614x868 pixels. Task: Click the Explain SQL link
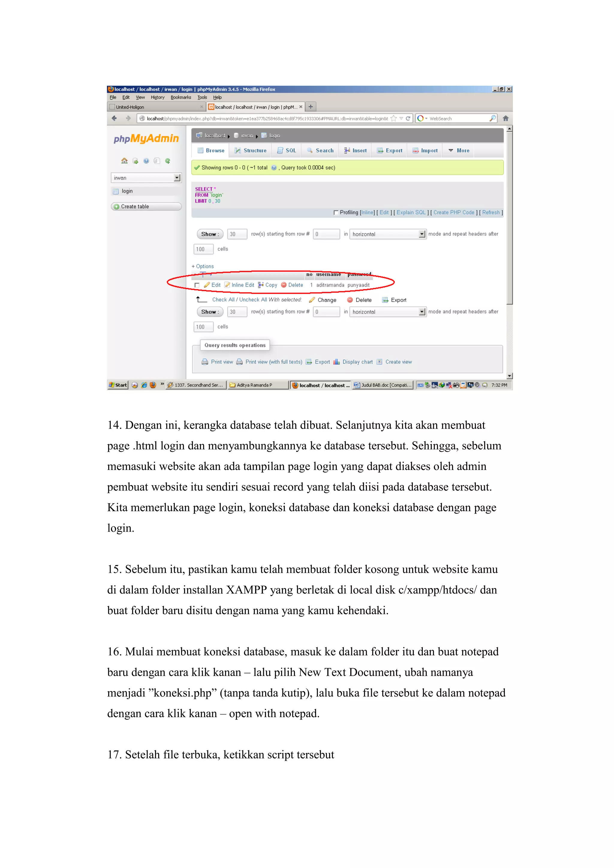pyautogui.click(x=411, y=213)
